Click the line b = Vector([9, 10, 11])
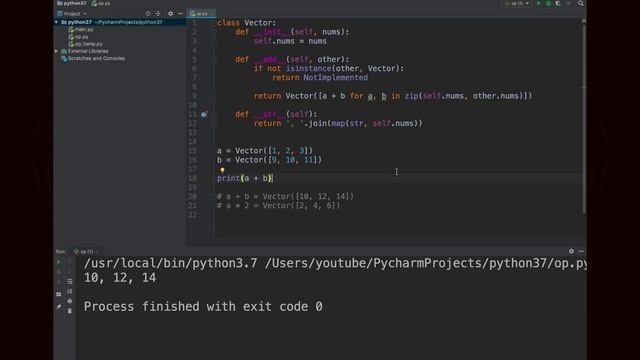The width and height of the screenshot is (640, 360). [269, 160]
